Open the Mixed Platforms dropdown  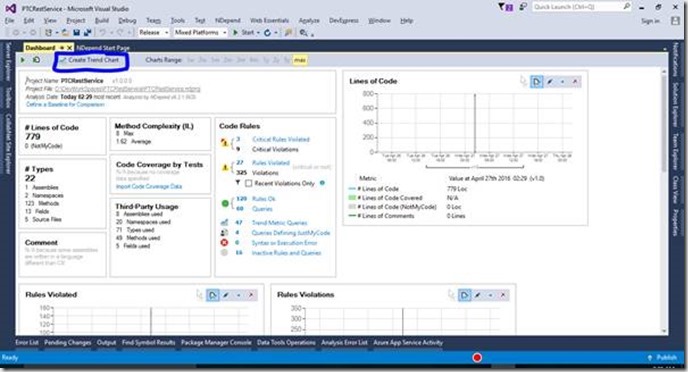click(201, 32)
